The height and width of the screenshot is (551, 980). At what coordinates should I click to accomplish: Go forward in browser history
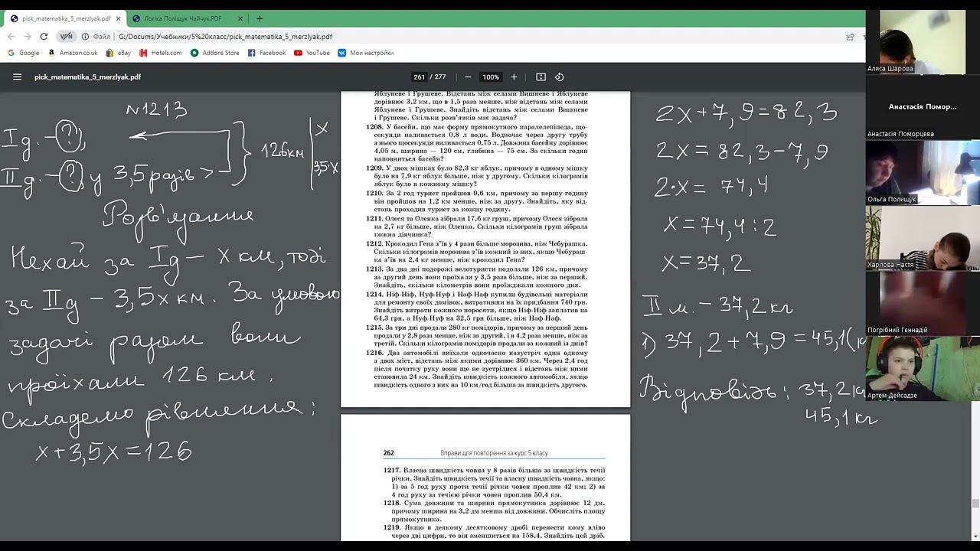[28, 36]
